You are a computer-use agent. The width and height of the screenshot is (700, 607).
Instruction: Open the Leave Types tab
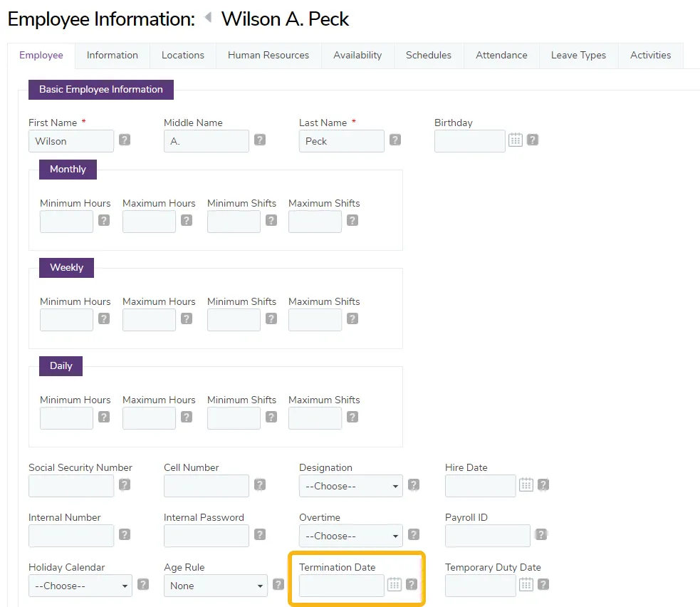point(578,56)
